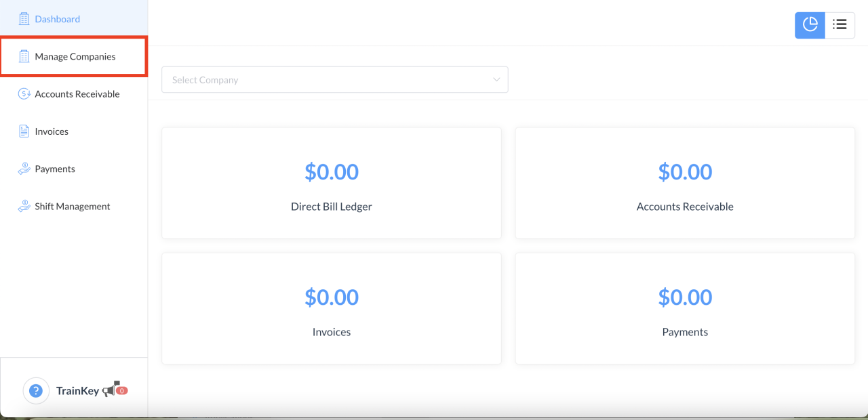Click the Shift Management icon
The image size is (868, 420).
(24, 207)
